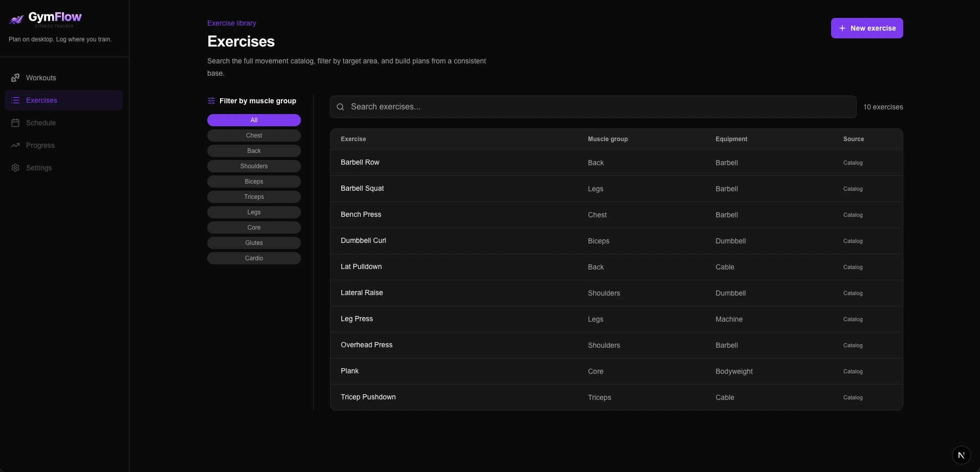Screen dimensions: 980x472
Task: Create a New exercise
Action: pyautogui.click(x=867, y=28)
